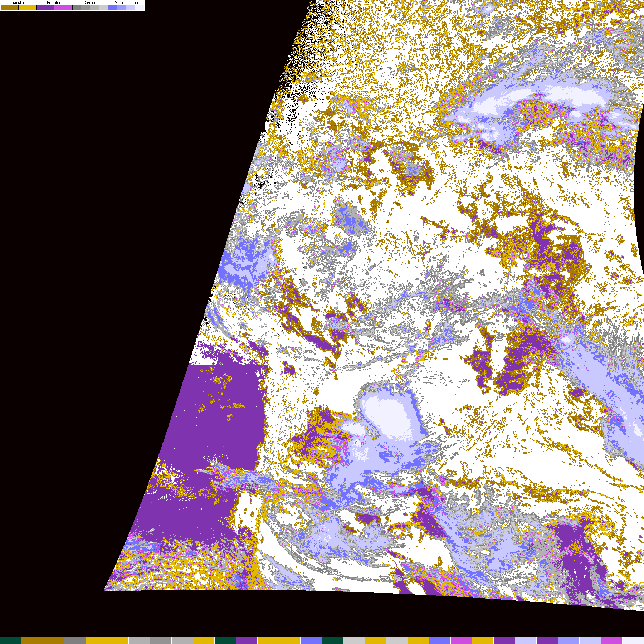
Task: Click the near-white swatch in bottom color strip
Action: (633, 640)
